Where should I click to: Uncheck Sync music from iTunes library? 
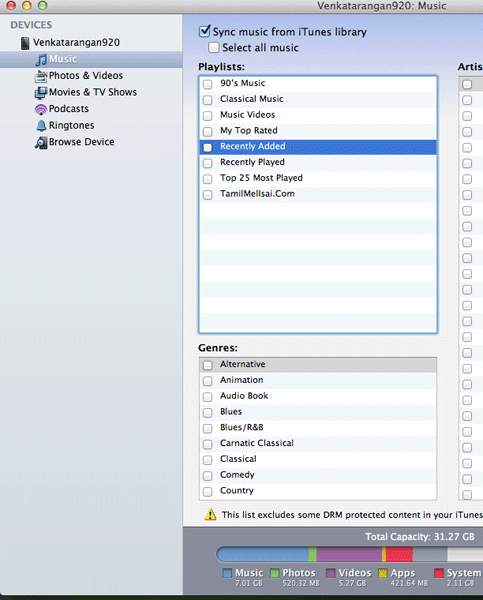[205, 31]
